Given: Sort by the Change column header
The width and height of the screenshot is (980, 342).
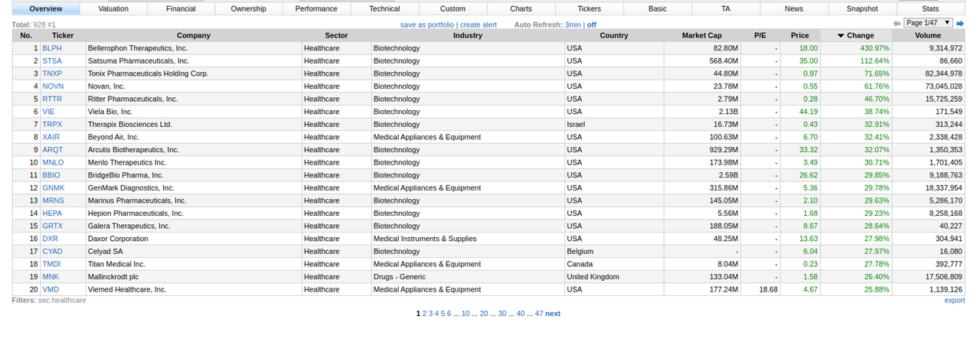Looking at the screenshot, I should (856, 35).
